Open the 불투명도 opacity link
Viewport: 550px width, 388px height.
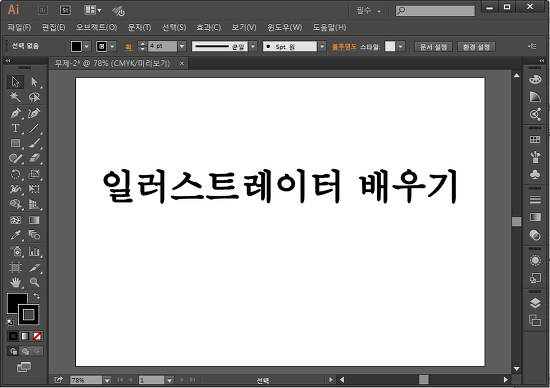click(344, 47)
